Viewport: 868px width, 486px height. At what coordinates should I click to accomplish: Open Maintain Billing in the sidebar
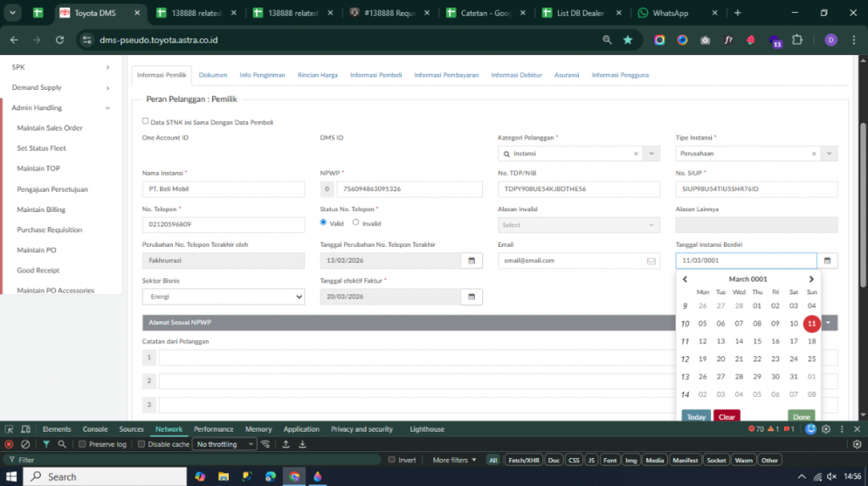[x=41, y=209]
